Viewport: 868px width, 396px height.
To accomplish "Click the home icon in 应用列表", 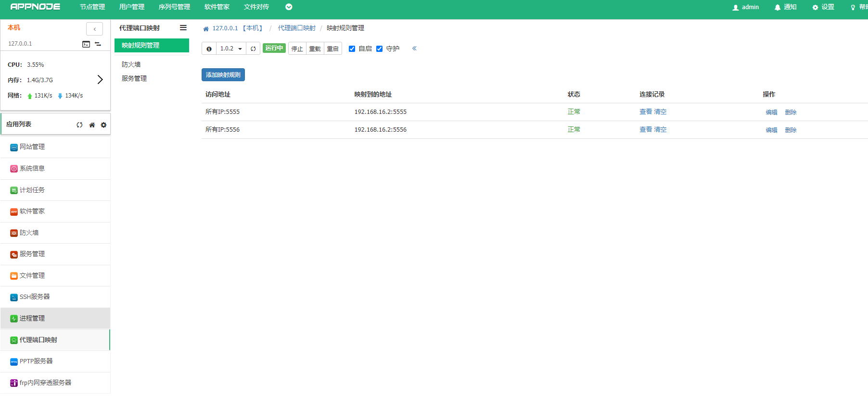I will (92, 125).
